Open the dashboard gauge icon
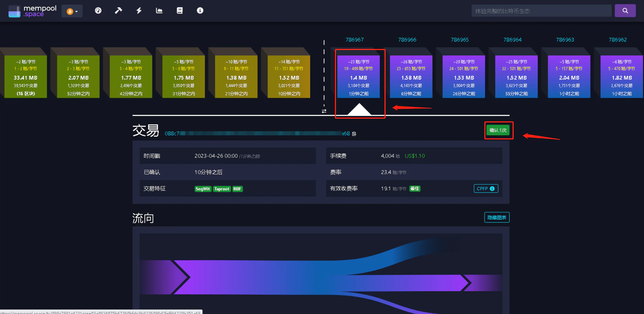644x314 pixels. pos(98,11)
